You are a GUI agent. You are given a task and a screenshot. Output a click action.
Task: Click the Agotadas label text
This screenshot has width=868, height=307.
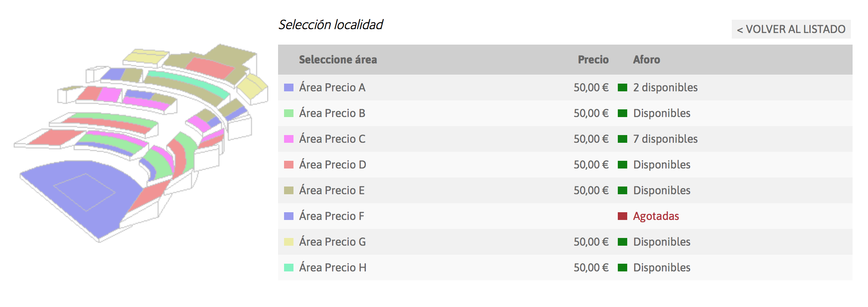pyautogui.click(x=656, y=216)
